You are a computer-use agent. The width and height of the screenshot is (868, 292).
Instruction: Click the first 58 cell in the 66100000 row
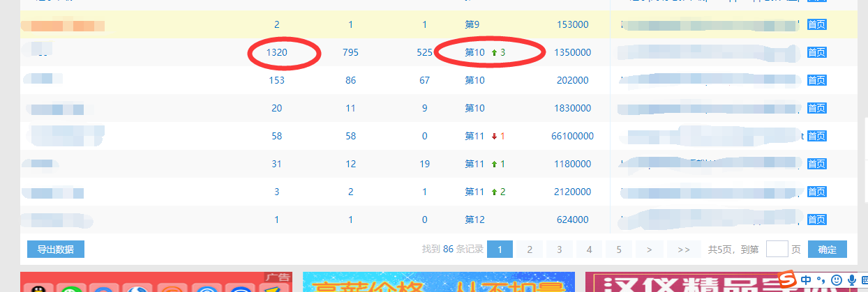click(x=277, y=136)
